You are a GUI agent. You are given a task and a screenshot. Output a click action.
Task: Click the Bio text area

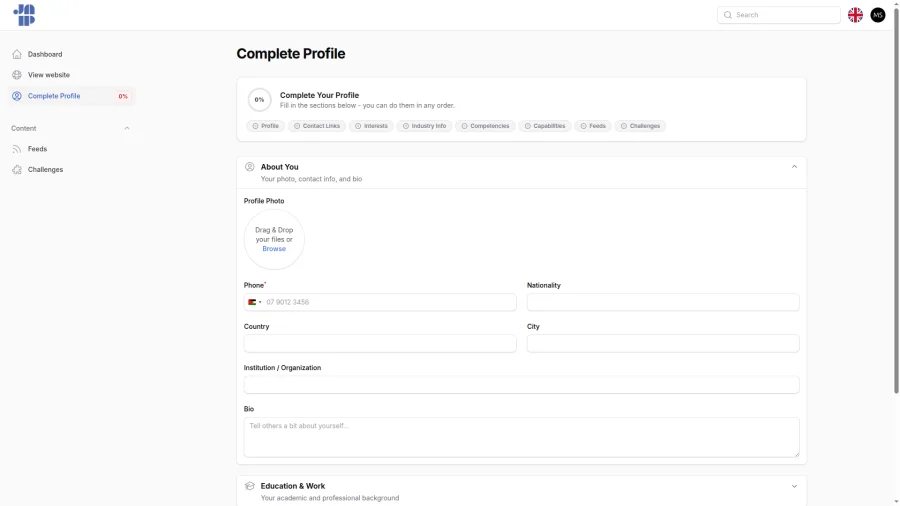point(521,437)
